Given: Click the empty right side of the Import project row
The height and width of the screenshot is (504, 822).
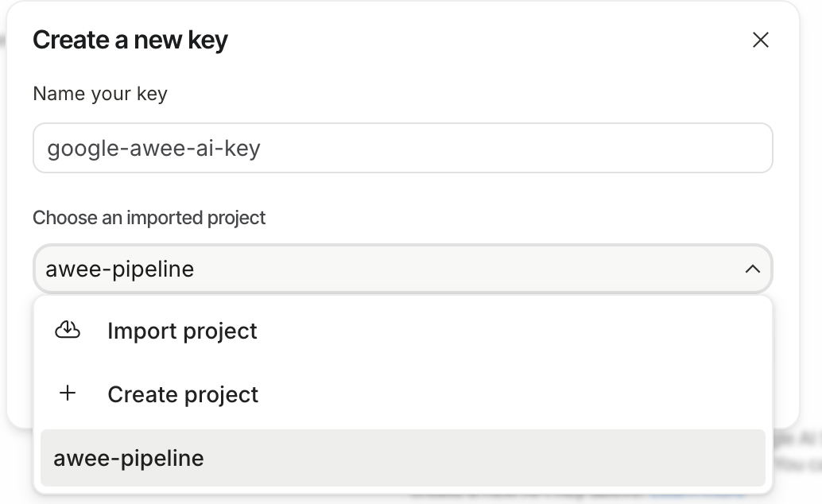Looking at the screenshot, I should (x=636, y=331).
